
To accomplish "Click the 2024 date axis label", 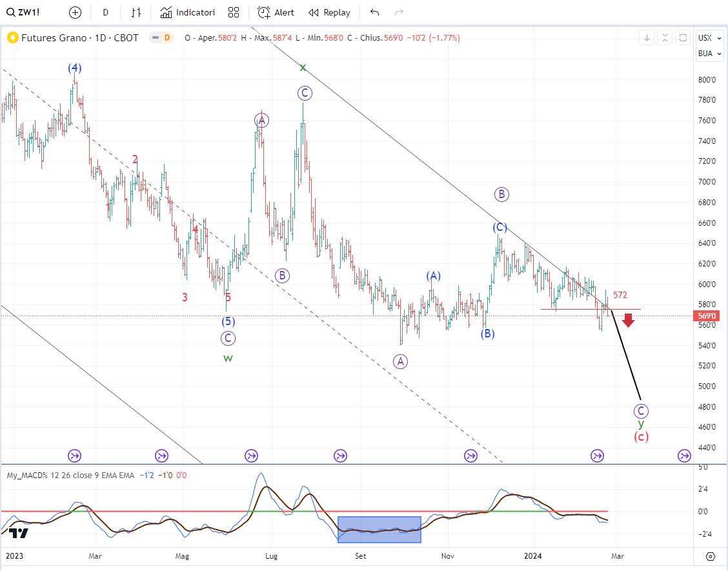I will [x=532, y=556].
